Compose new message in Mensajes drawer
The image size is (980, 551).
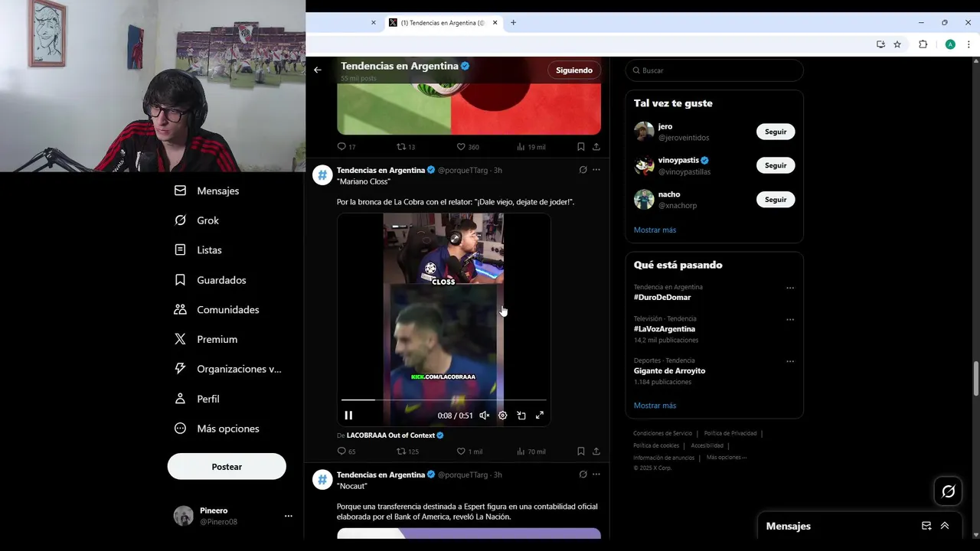point(926,526)
